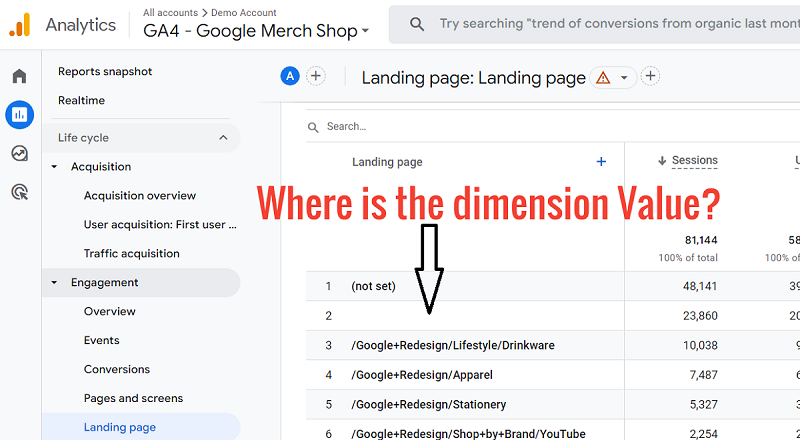The image size is (800, 440).
Task: Select the Acquisition section label
Action: click(101, 166)
